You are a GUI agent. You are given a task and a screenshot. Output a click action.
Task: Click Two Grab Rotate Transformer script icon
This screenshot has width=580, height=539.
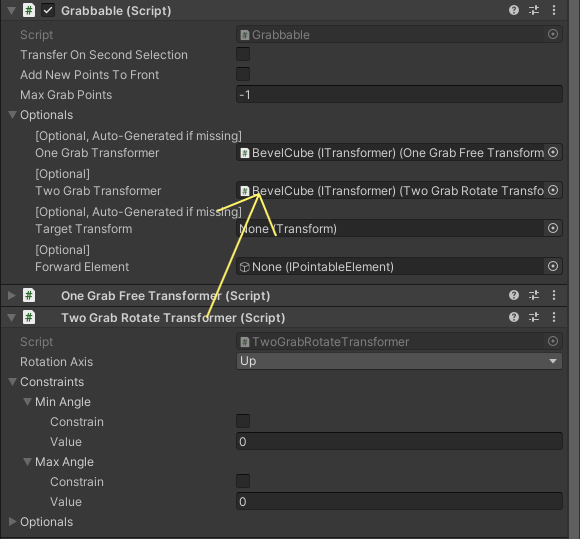(29, 317)
